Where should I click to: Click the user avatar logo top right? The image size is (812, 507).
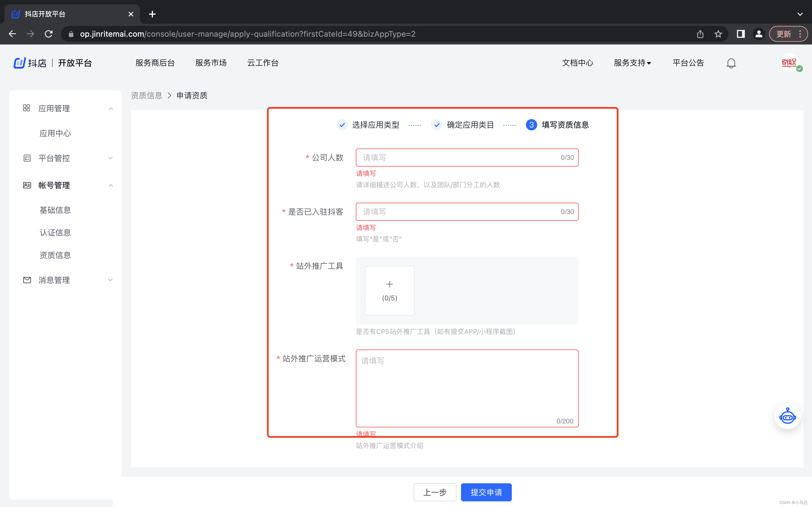pos(789,63)
